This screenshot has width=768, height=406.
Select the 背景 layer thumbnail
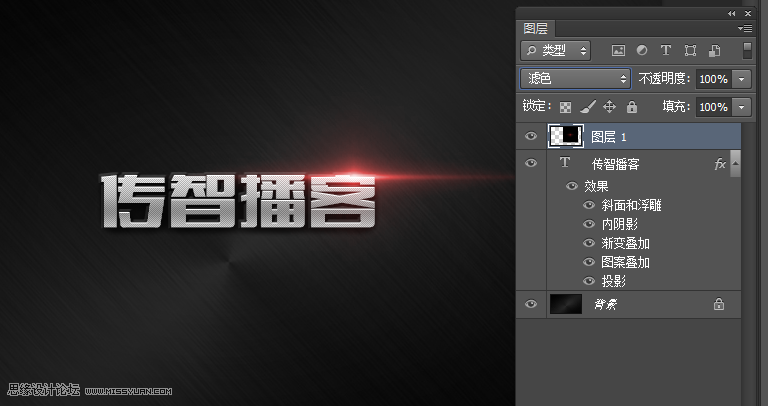[x=566, y=304]
